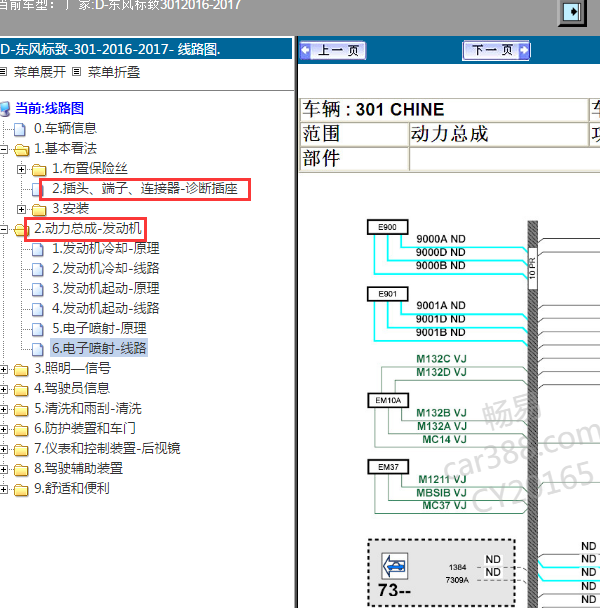Click 菜单展开 to expand the menu

[x=40, y=72]
